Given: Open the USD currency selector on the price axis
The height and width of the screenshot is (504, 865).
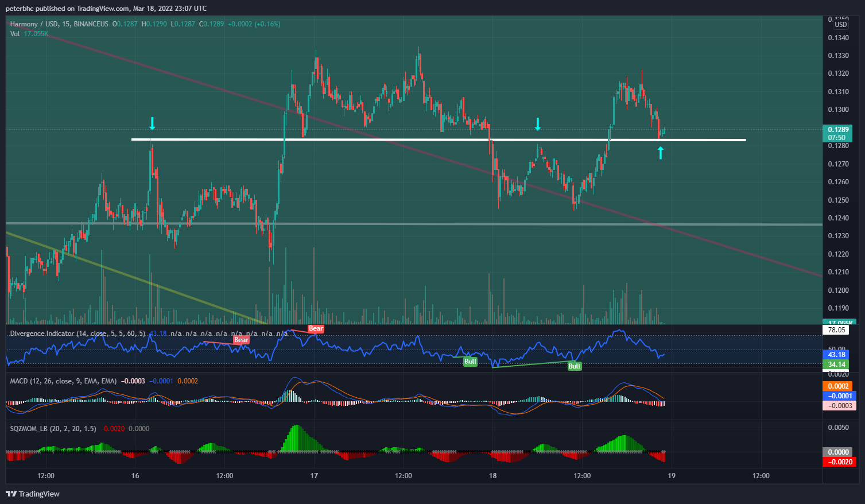Looking at the screenshot, I should [841, 25].
